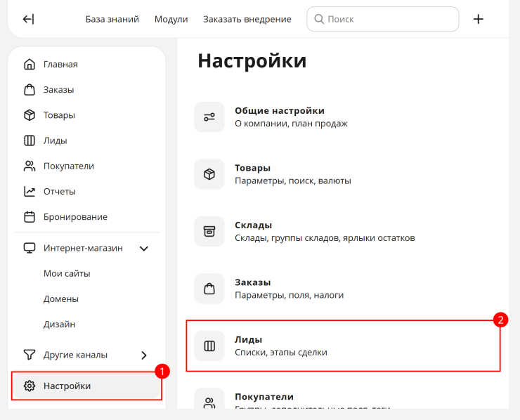
Task: Open Склады settings section title
Action: [x=254, y=225]
